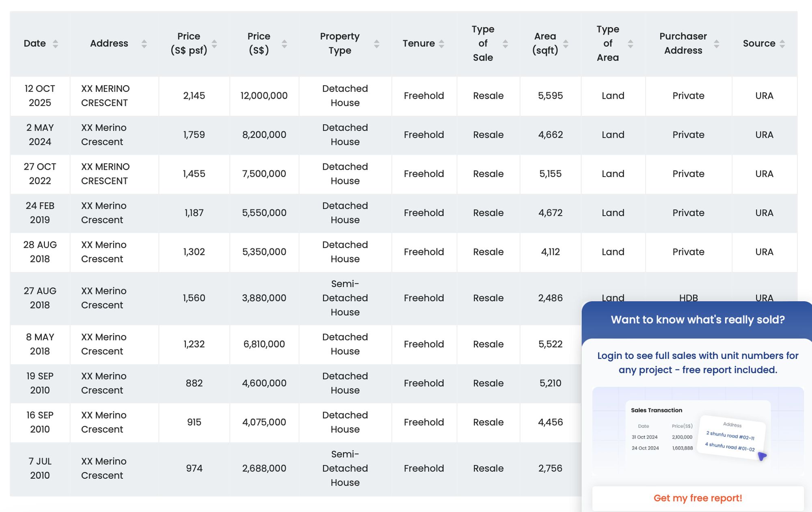Click Area (sqft) sort arrows
The height and width of the screenshot is (512, 812).
click(566, 44)
